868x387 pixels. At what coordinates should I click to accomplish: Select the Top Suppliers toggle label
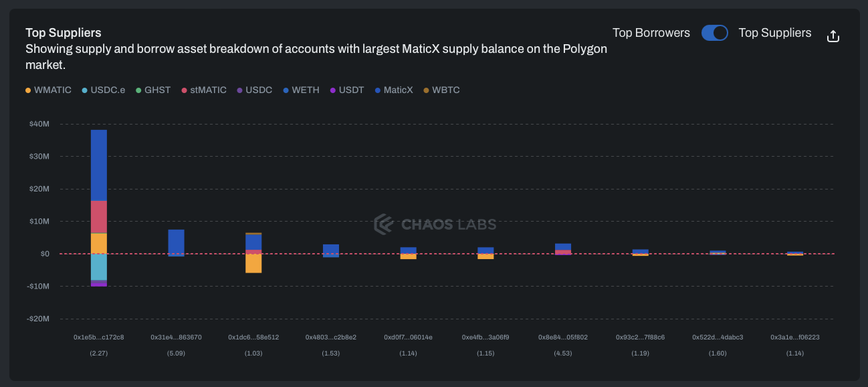click(774, 33)
